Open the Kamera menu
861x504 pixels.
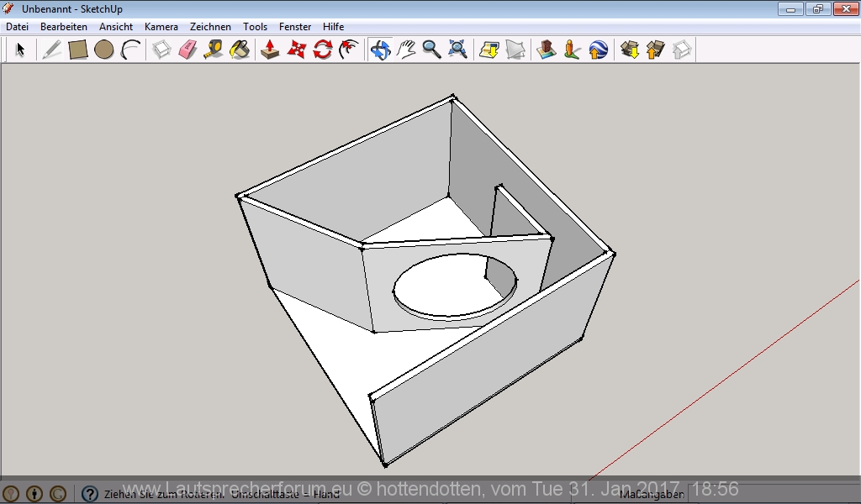tap(161, 27)
